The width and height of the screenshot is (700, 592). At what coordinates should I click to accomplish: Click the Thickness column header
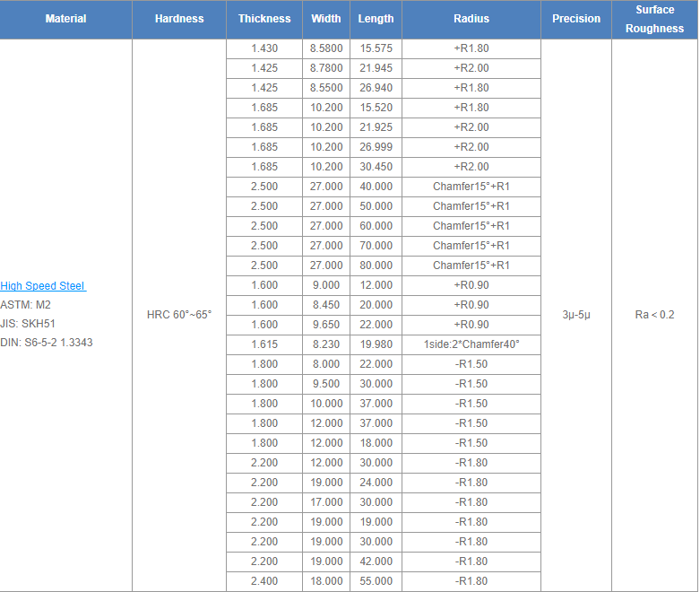[264, 19]
